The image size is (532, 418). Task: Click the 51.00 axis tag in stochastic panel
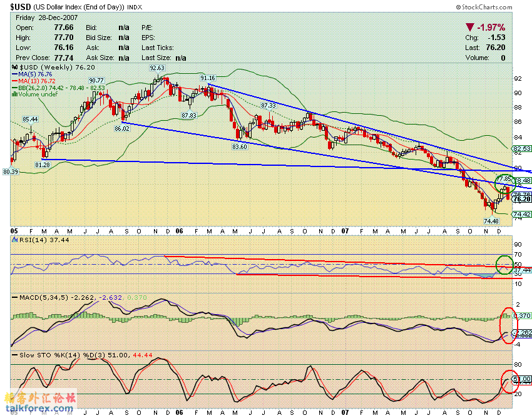tap(522, 379)
